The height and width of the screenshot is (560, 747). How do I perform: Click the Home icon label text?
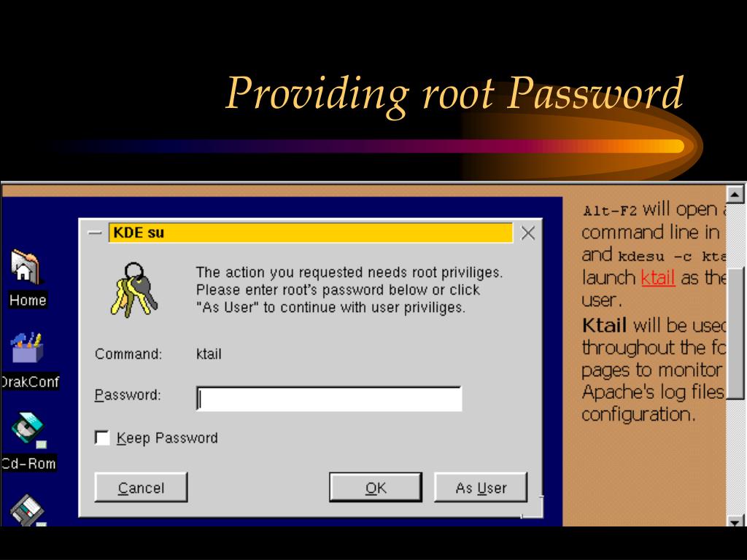coord(28,300)
